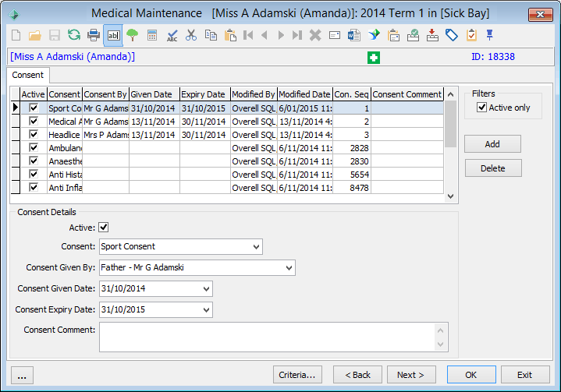
Task: Open the Criteria... button
Action: [x=297, y=375]
